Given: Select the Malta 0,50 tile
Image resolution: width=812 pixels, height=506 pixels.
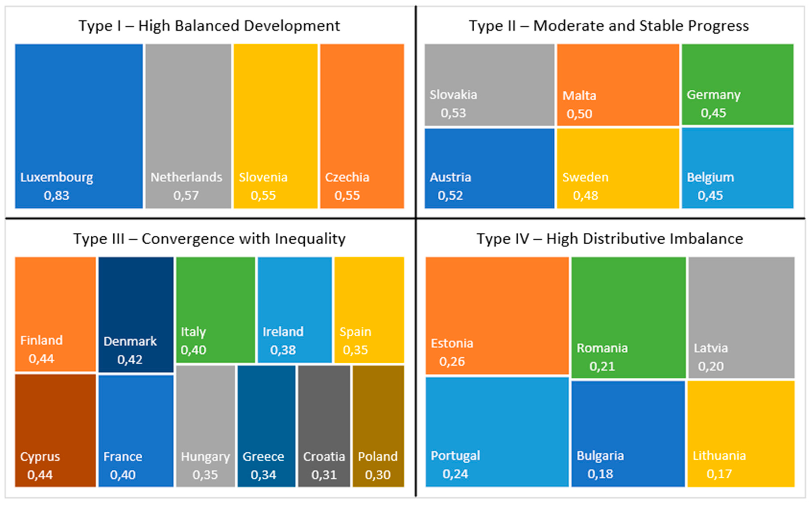Looking at the screenshot, I should [618, 85].
